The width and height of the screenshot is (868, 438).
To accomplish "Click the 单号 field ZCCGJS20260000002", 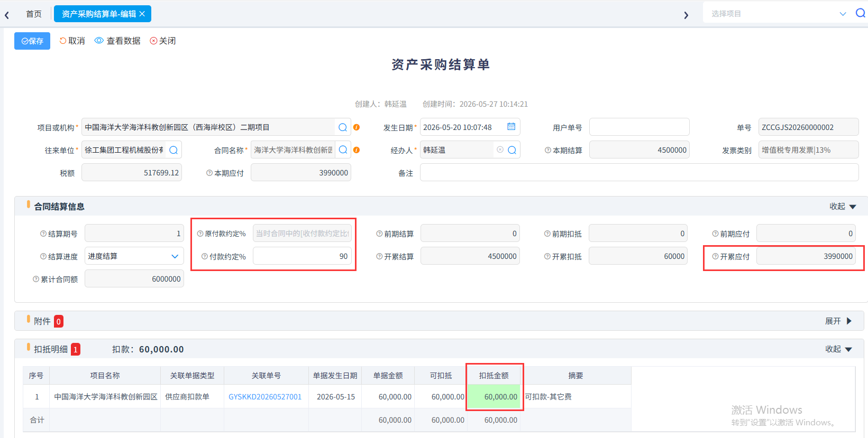I will click(x=808, y=127).
